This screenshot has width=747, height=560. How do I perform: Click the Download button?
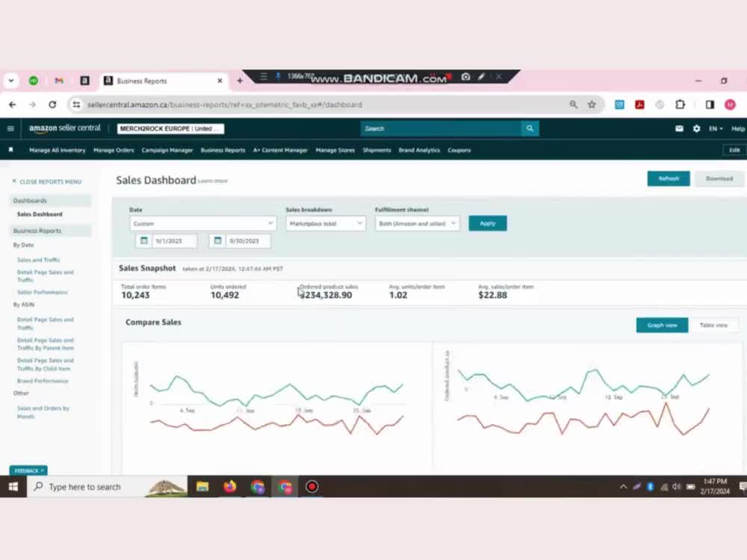(x=719, y=178)
